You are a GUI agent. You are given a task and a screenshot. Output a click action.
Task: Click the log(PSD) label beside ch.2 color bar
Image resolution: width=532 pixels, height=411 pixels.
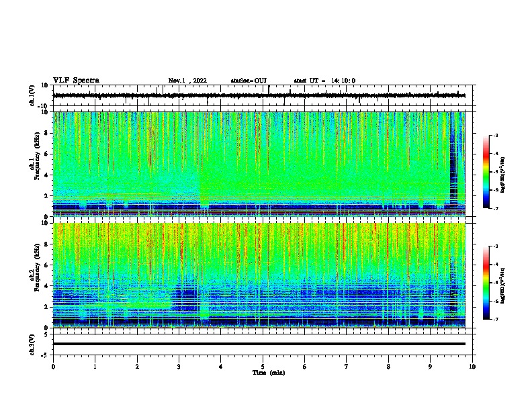(502, 285)
